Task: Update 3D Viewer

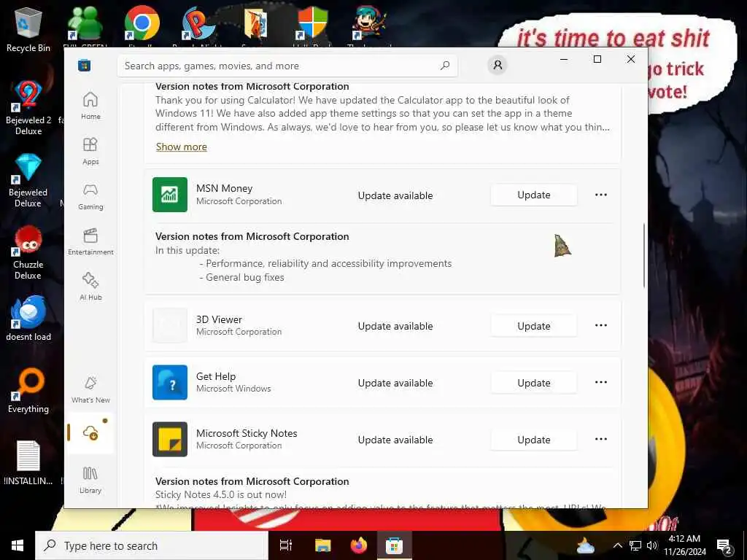Action: (533, 326)
